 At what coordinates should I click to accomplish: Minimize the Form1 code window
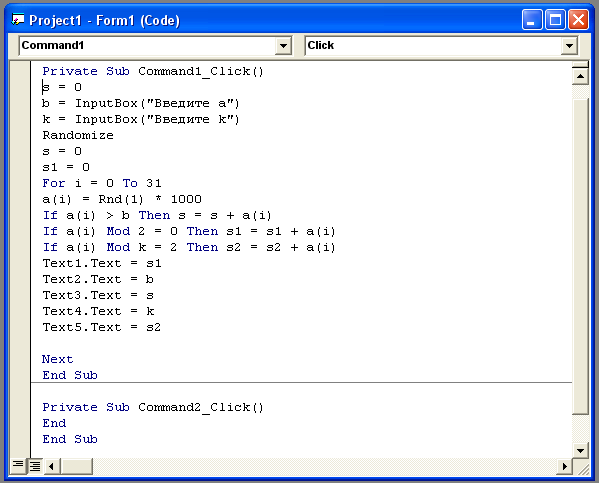click(x=531, y=20)
